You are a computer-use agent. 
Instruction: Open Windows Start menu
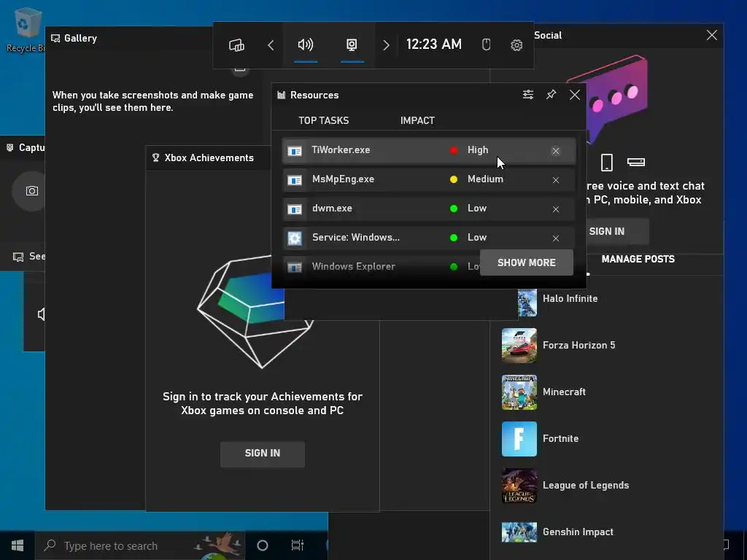pos(18,545)
